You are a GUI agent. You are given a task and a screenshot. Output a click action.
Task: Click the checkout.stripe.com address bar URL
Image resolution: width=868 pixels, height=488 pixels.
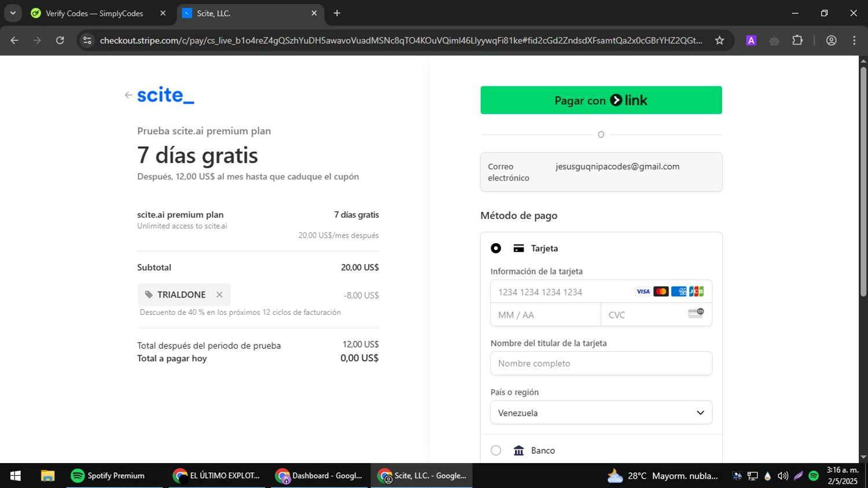click(x=400, y=41)
